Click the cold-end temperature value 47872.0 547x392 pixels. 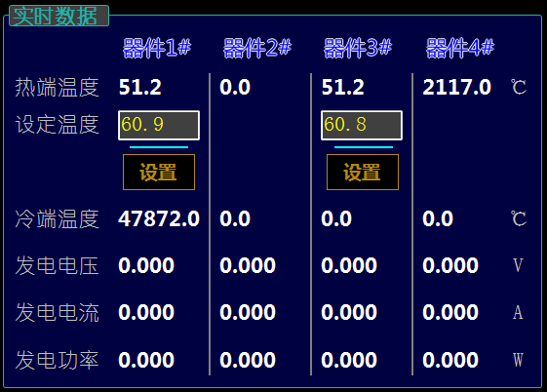tap(159, 219)
